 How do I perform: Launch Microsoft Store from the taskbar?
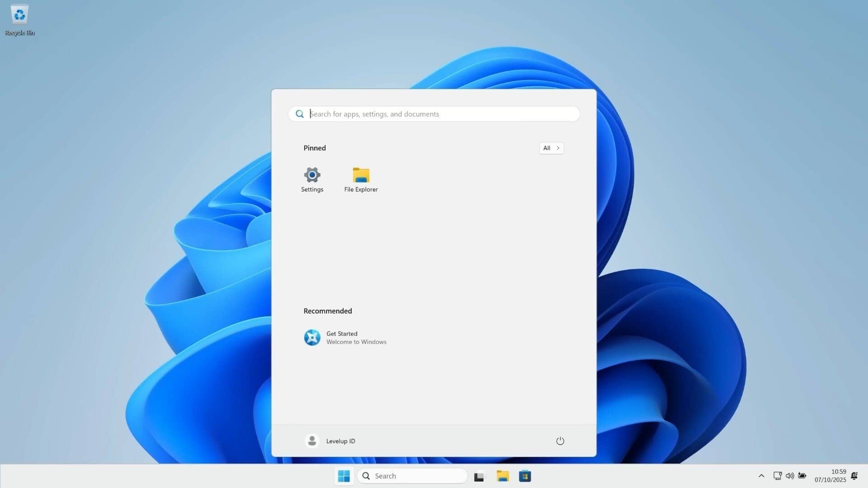tap(525, 476)
